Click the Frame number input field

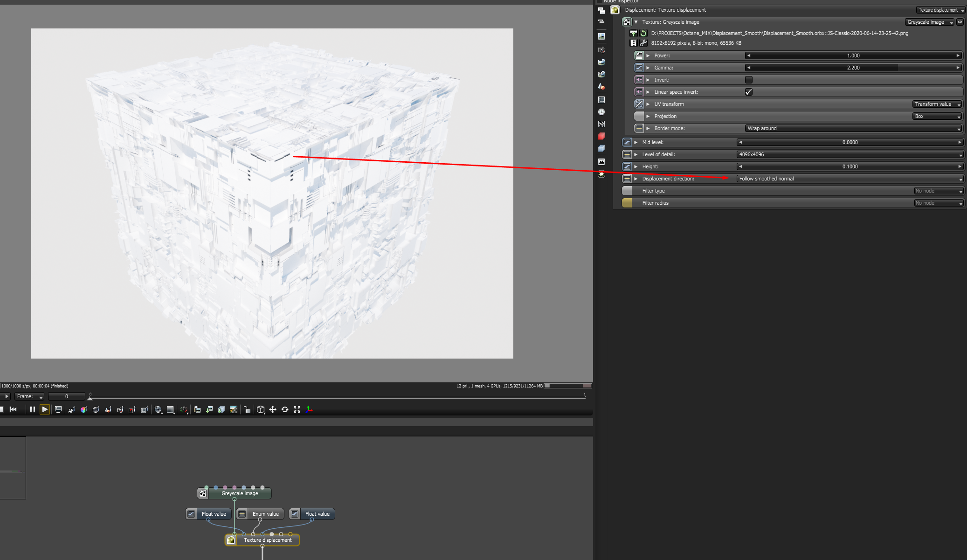coord(66,396)
